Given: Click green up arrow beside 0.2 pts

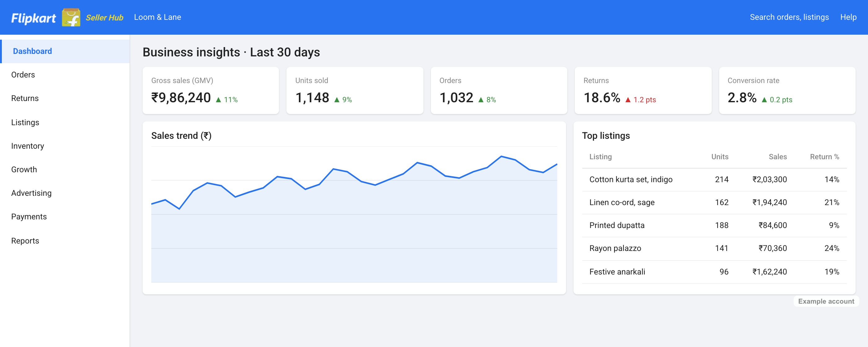Looking at the screenshot, I should [764, 100].
